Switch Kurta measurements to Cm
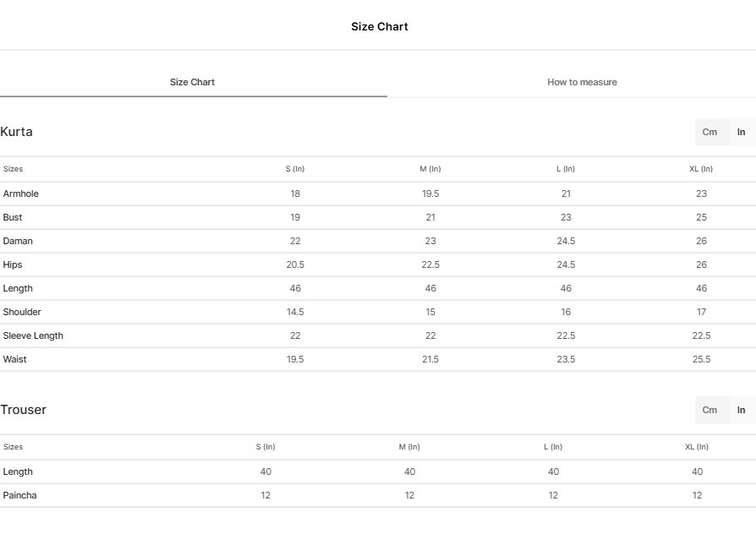Screen dimensions: 756x534 709,132
